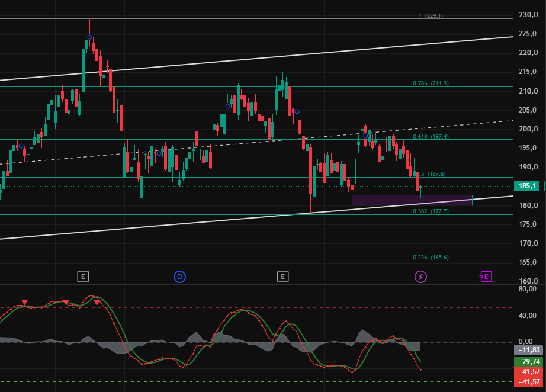Click the 190,0 price axis label
This screenshot has width=546, height=392.
(528, 167)
